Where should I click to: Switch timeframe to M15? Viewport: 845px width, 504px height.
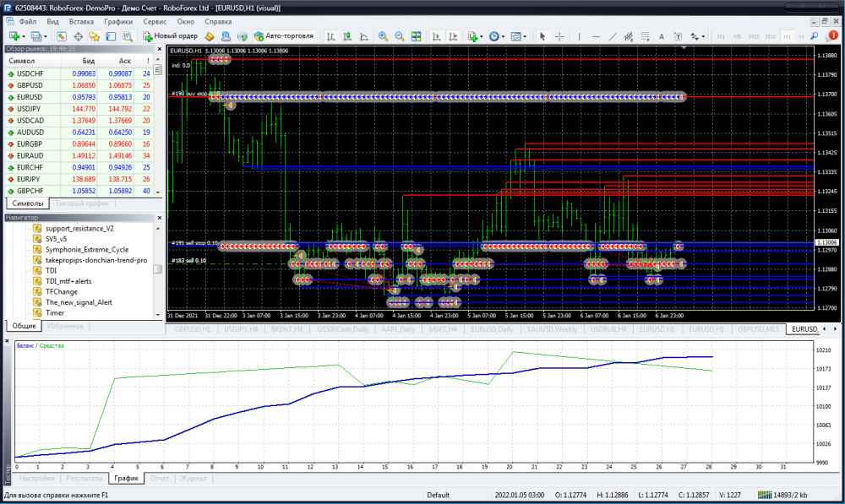coord(754,36)
